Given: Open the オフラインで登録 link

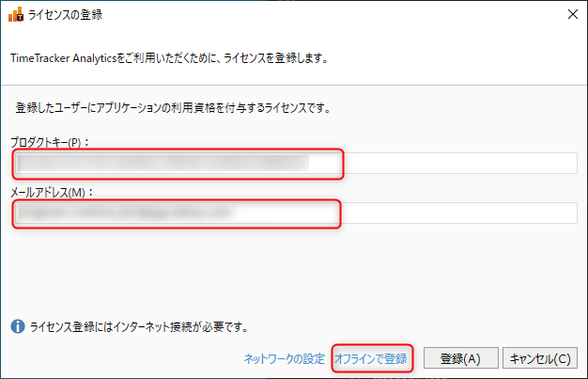Looking at the screenshot, I should (x=371, y=358).
